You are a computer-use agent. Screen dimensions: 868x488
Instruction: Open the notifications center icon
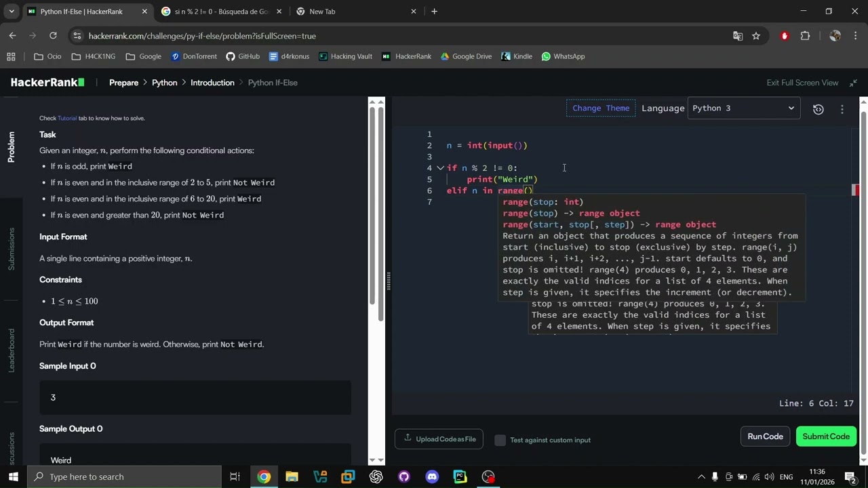coord(850,476)
